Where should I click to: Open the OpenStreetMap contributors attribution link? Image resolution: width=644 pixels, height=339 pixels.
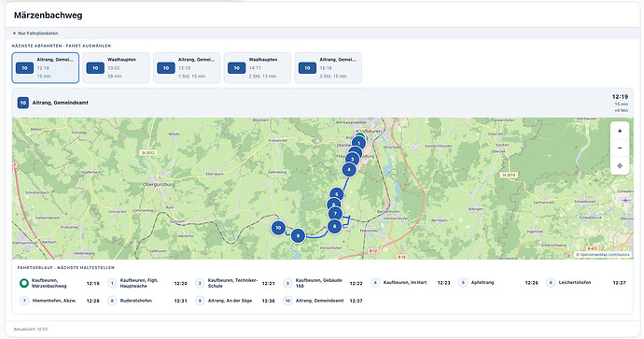pos(603,255)
